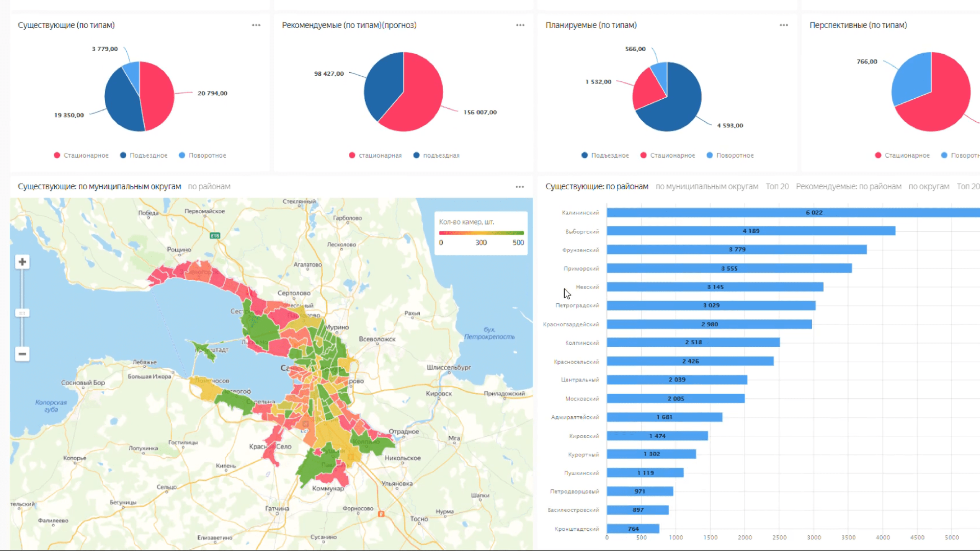
Task: Open the first Топ 20 tab
Action: (x=777, y=186)
